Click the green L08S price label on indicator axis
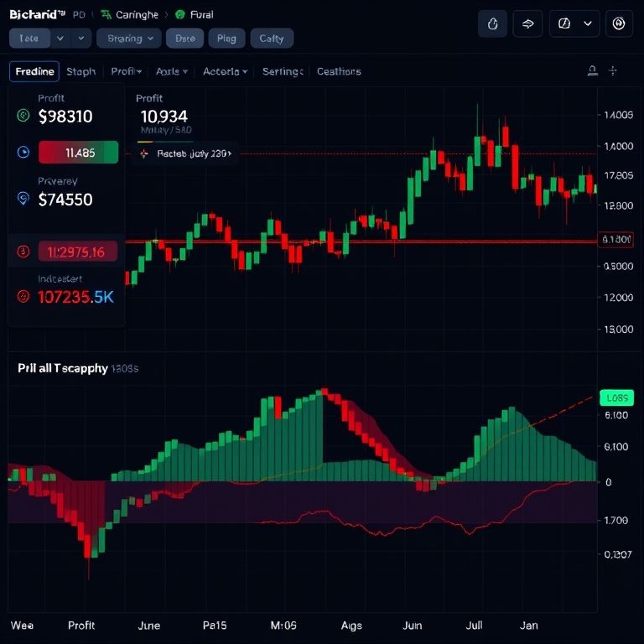644x644 pixels. (x=617, y=397)
